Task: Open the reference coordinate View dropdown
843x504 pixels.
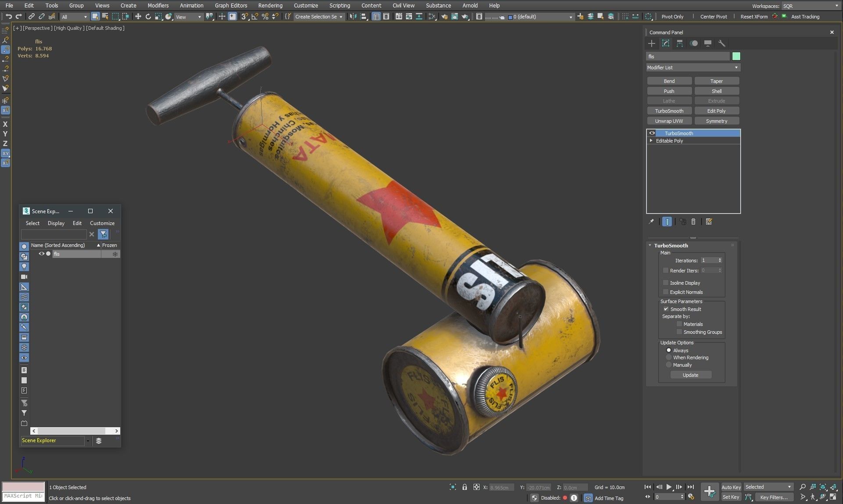Action: [x=188, y=17]
